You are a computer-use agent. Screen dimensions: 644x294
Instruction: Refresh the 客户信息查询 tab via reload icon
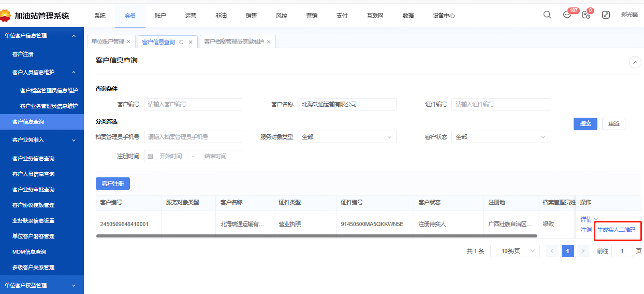tap(181, 42)
